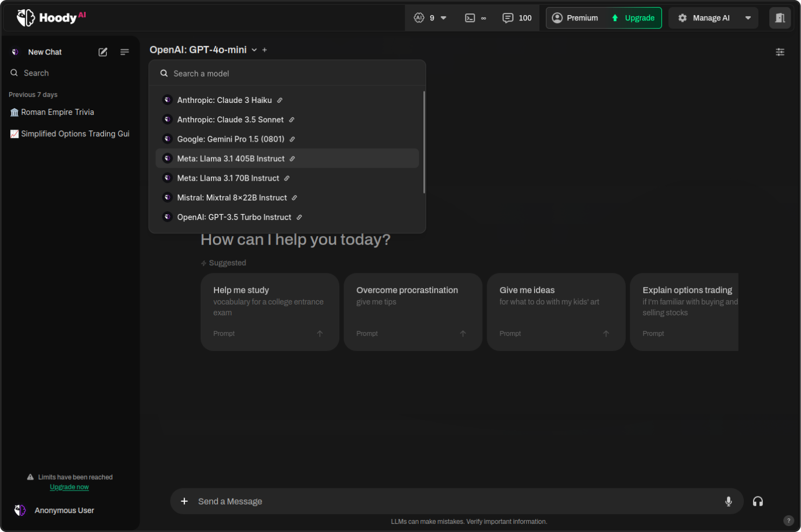
Task: Toggle the sidebar menu lines icon
Action: (x=125, y=52)
